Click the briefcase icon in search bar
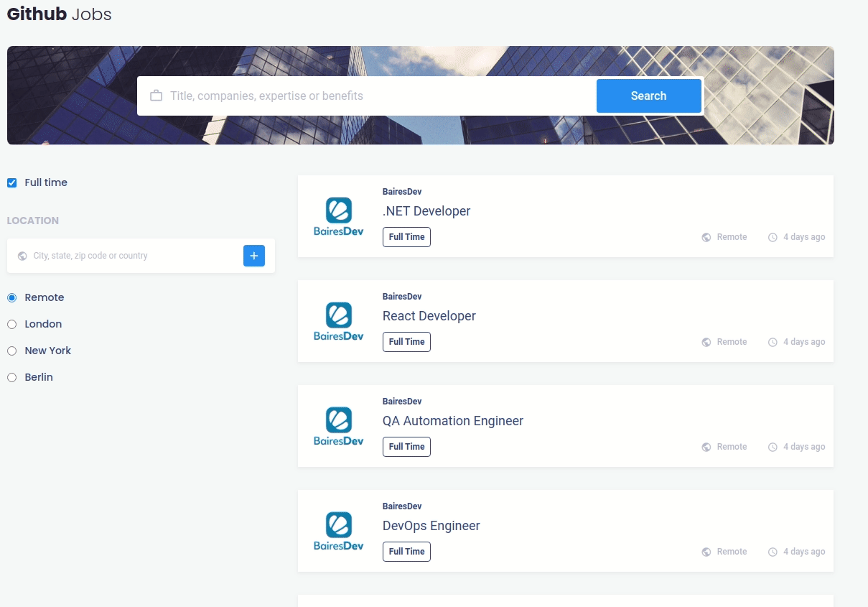This screenshot has width=868, height=607. point(156,96)
